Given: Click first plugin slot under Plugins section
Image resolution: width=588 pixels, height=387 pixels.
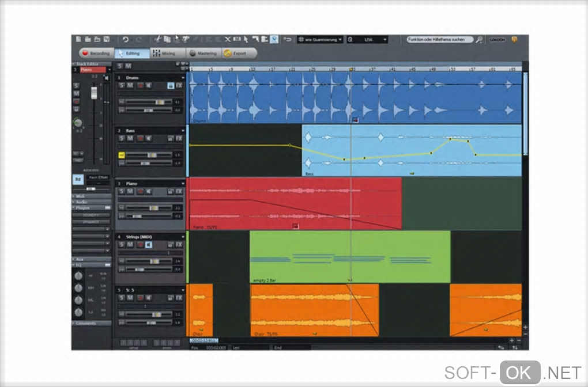Looking at the screenshot, I should click(x=91, y=215).
